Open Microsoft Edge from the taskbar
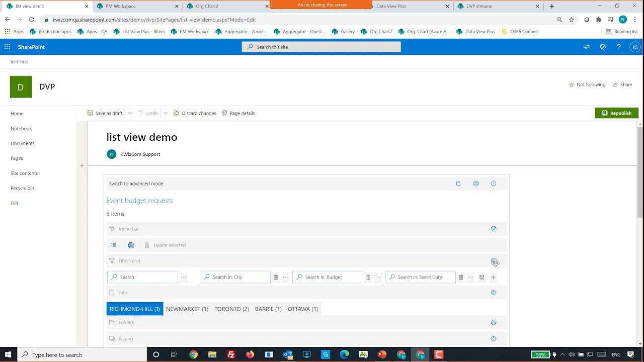 pos(344,354)
